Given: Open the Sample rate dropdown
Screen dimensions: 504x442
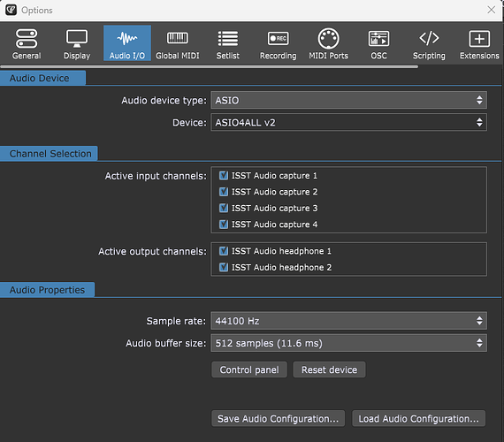Looking at the screenshot, I should pyautogui.click(x=348, y=321).
